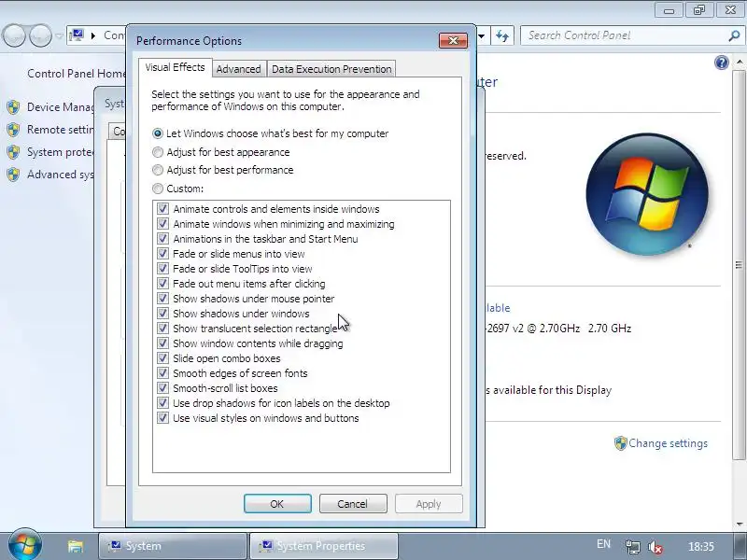Select Let Windows choose what's best
This screenshot has height=560, width=747.
(x=157, y=133)
